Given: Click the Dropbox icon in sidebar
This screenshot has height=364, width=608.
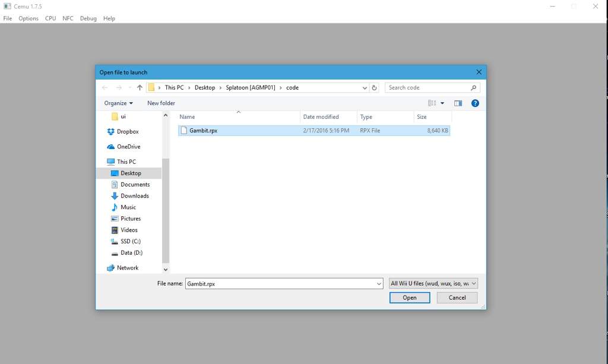Looking at the screenshot, I should [x=111, y=131].
